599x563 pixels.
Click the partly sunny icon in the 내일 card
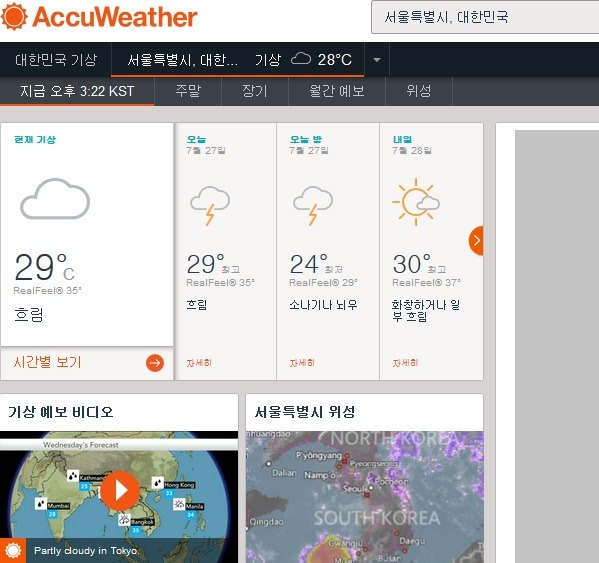[x=416, y=202]
